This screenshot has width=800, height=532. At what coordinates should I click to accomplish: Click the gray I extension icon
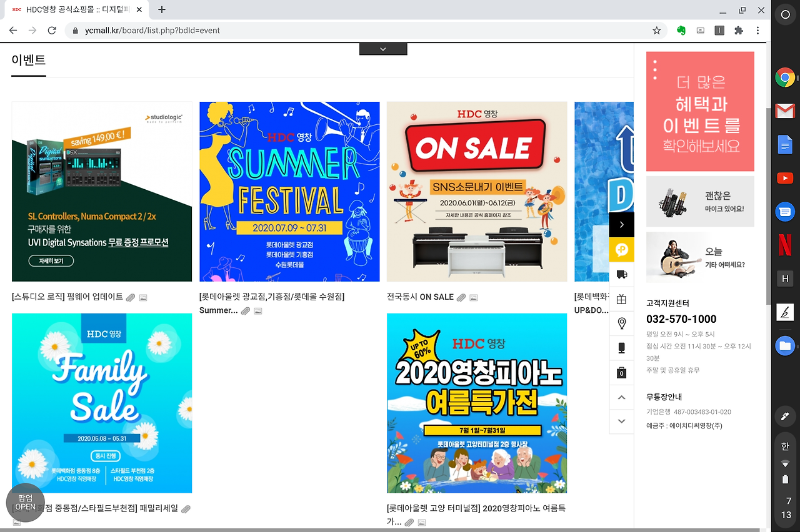point(719,30)
